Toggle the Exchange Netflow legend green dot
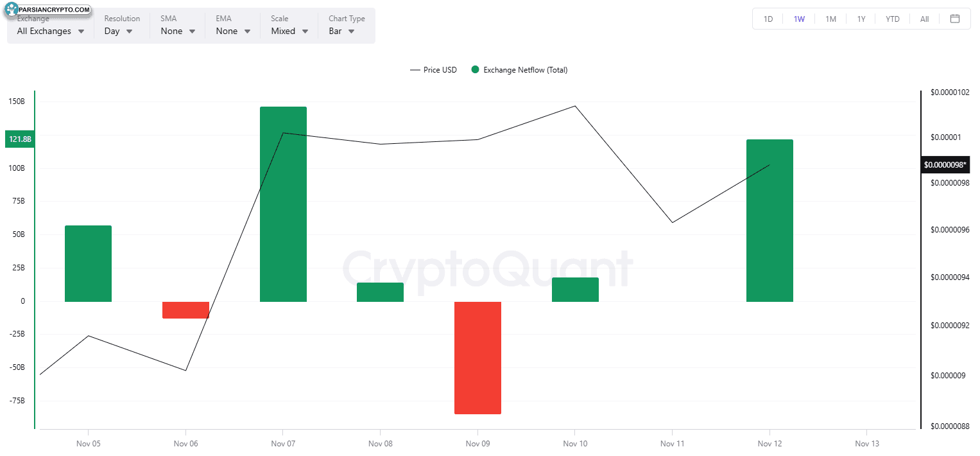980x456 pixels. click(x=475, y=70)
